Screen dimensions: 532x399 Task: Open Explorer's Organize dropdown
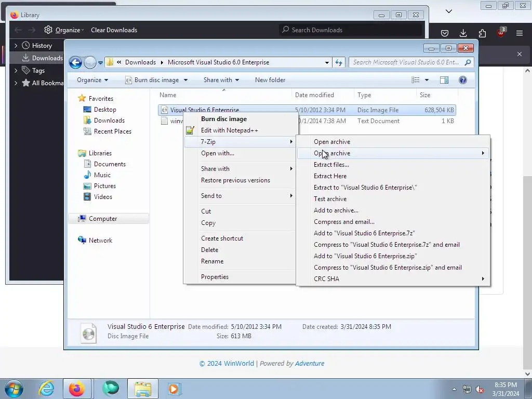click(92, 80)
